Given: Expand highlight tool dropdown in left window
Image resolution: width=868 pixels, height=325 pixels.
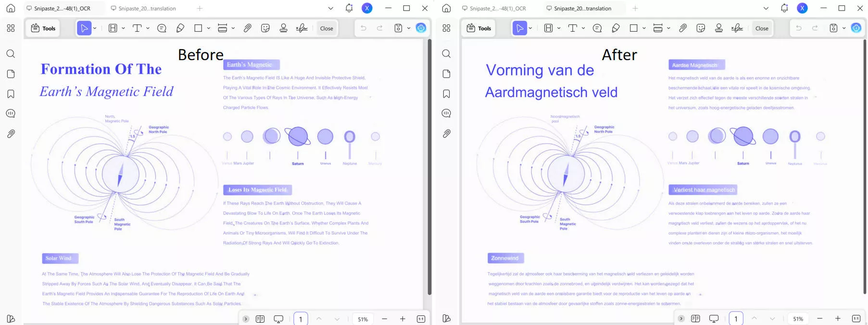Looking at the screenshot, I should tap(123, 28).
